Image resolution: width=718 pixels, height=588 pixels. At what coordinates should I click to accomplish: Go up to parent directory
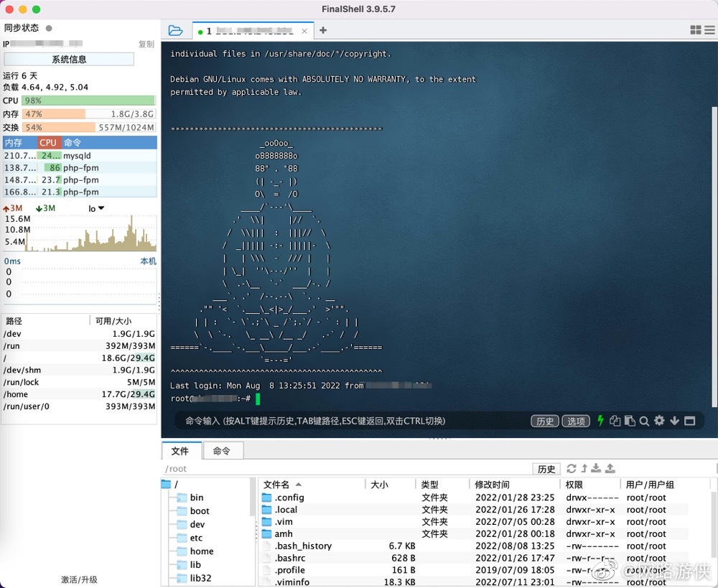tap(584, 468)
